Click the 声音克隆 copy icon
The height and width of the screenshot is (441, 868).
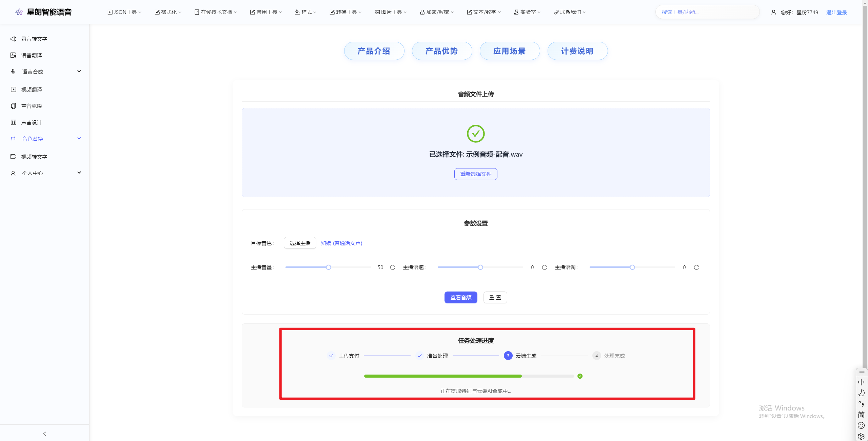tap(13, 106)
